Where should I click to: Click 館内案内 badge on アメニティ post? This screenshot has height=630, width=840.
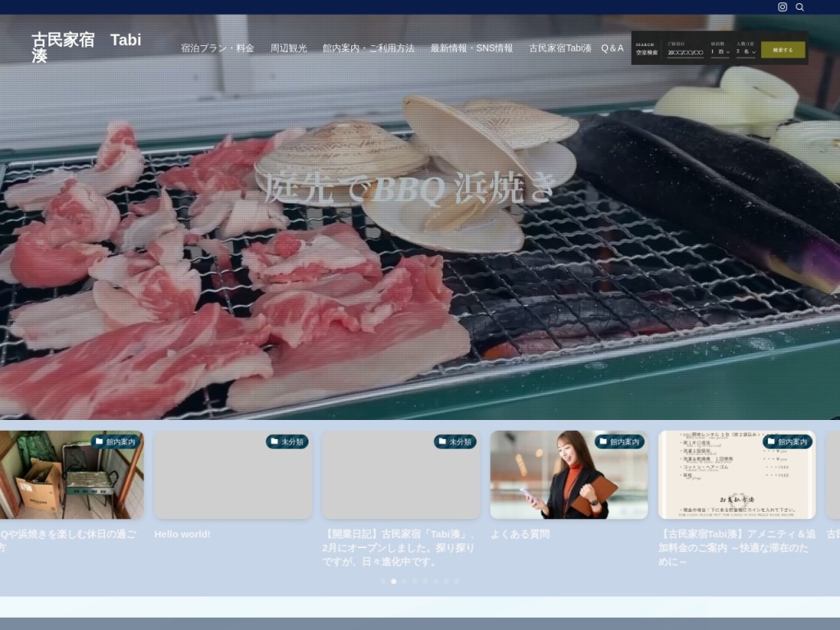tap(787, 441)
